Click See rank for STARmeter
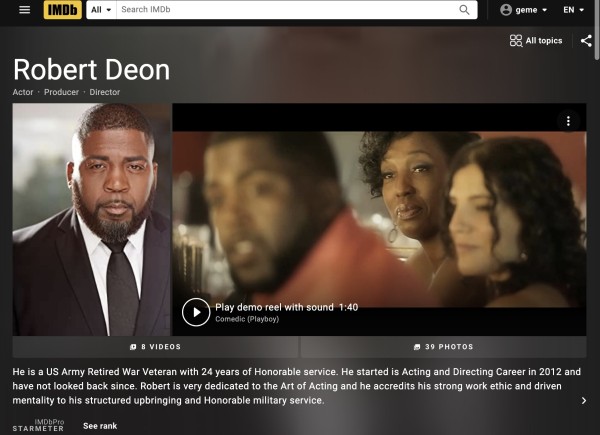 click(x=100, y=426)
